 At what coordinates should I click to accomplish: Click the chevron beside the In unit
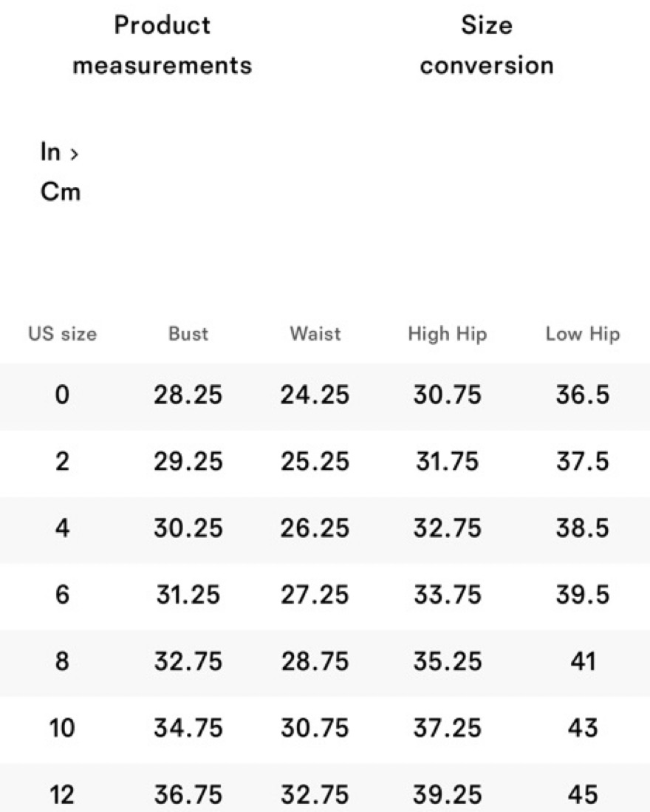73,154
